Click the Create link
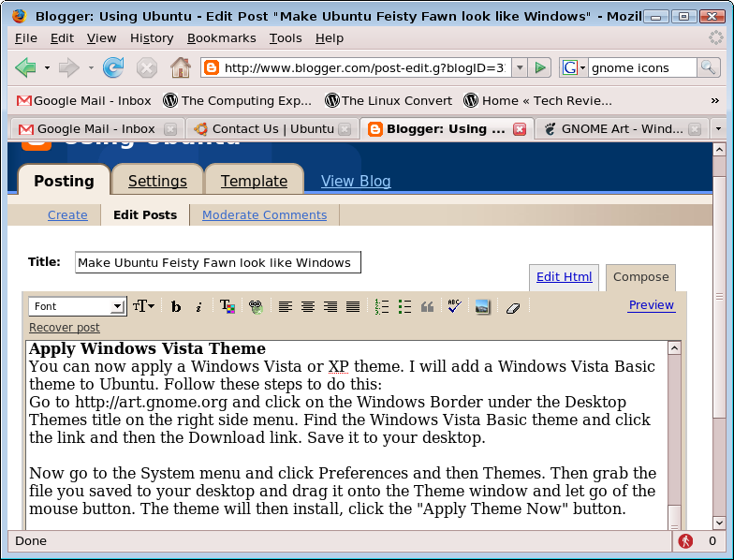Image resolution: width=734 pixels, height=560 pixels. (67, 215)
